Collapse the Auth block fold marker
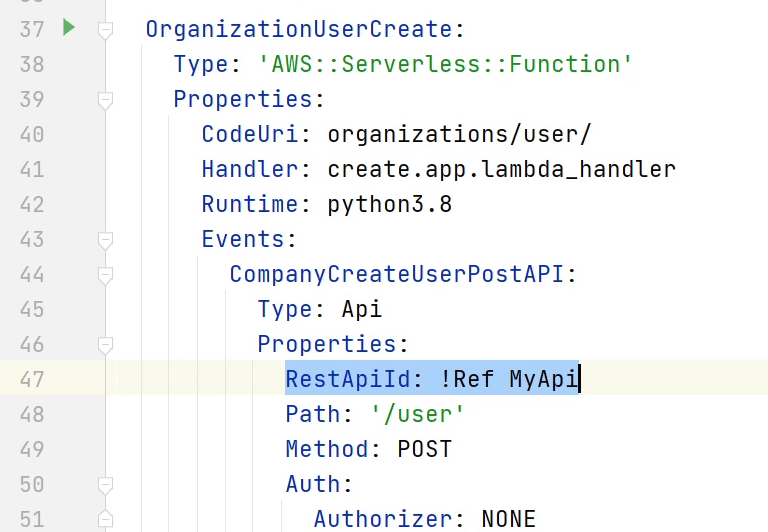Screen dimensions: 768x532 (105, 485)
